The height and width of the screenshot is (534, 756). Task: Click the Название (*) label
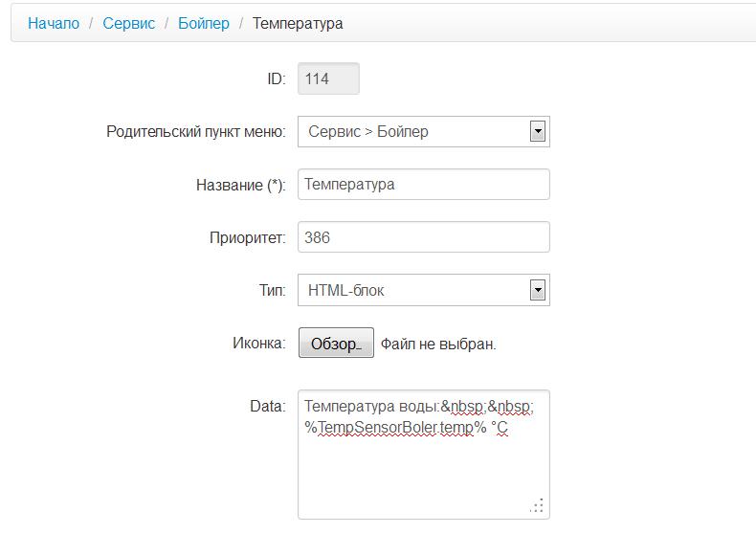(240, 185)
